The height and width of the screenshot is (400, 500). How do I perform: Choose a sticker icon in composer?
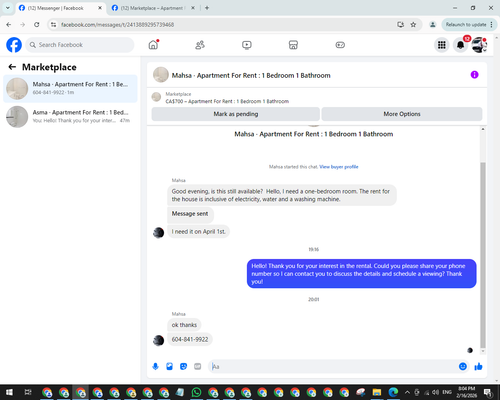(x=183, y=367)
